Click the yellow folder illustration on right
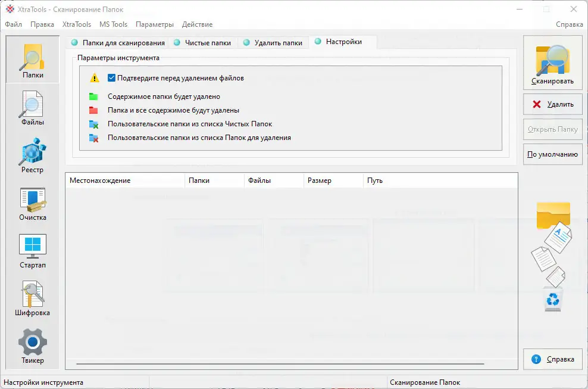This screenshot has height=389, width=588. 553,215
